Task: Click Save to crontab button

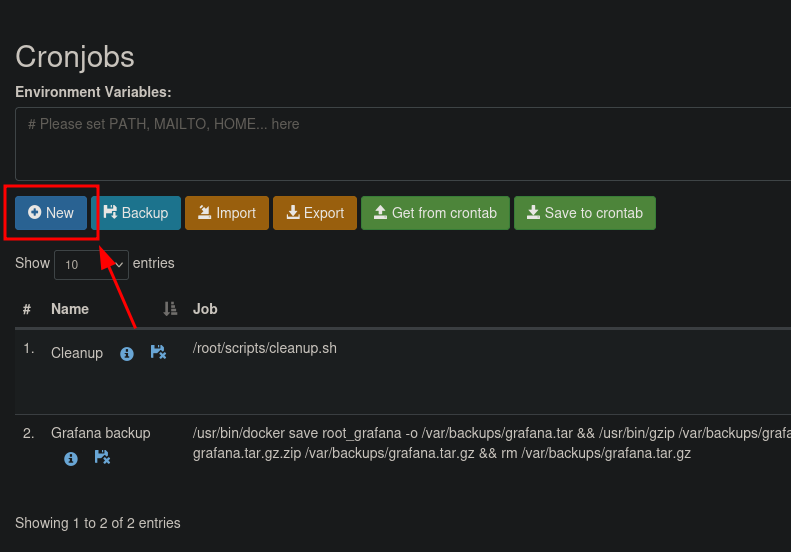Action: click(585, 213)
